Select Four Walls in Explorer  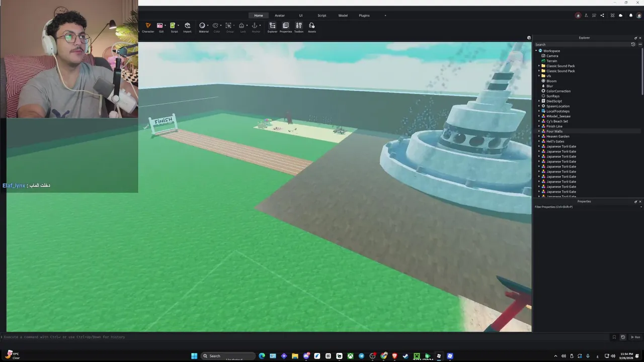[554, 131]
